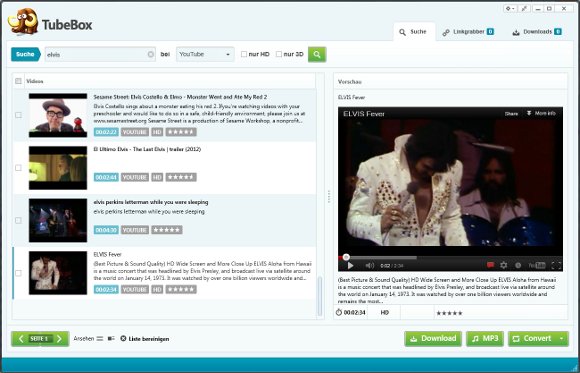Click the blue Suche label button
Screen dimensions: 580x373
(x=26, y=54)
